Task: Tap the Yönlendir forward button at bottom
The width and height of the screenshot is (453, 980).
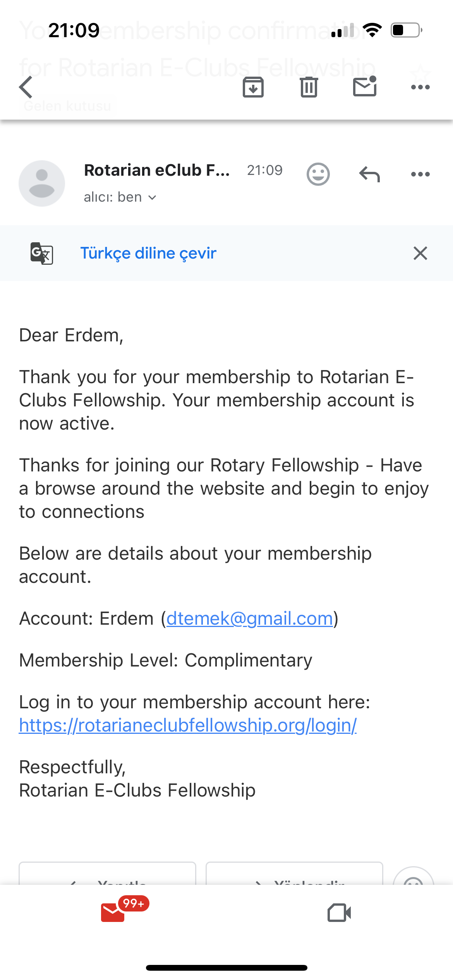Action: pos(294,874)
